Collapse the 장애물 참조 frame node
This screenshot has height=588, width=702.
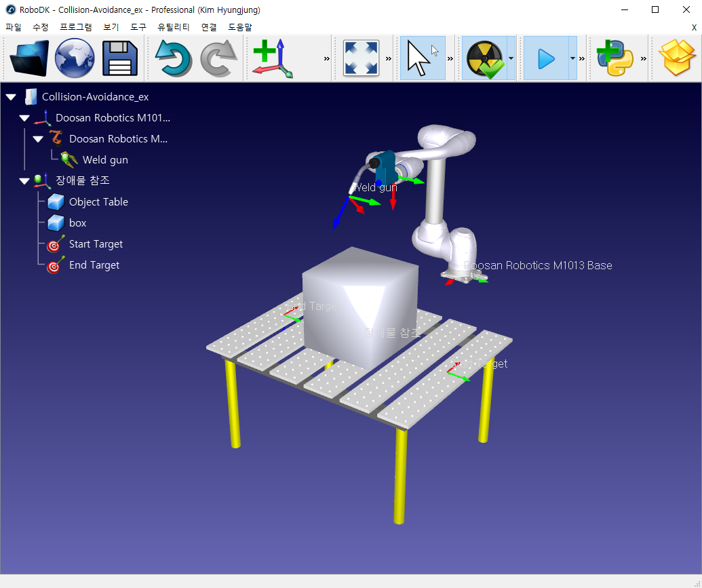pos(24,181)
